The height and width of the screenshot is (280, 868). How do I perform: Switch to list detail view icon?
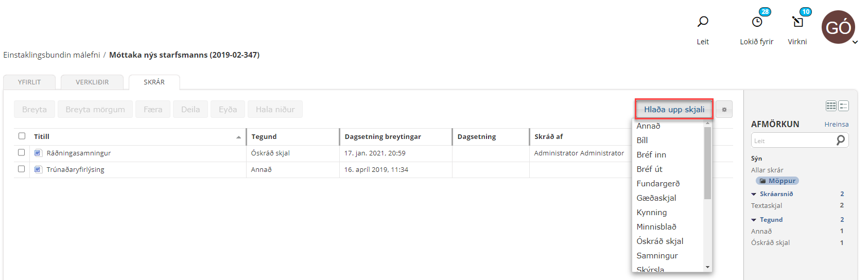tap(843, 106)
